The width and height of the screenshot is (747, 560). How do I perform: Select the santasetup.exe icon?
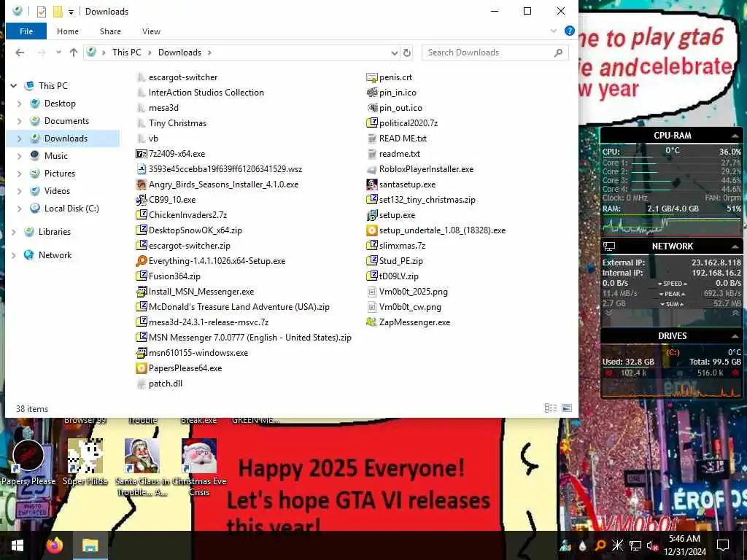coord(371,184)
